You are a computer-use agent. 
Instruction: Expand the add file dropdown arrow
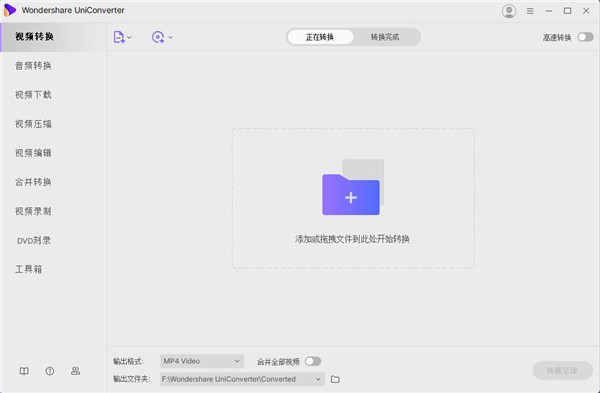129,37
